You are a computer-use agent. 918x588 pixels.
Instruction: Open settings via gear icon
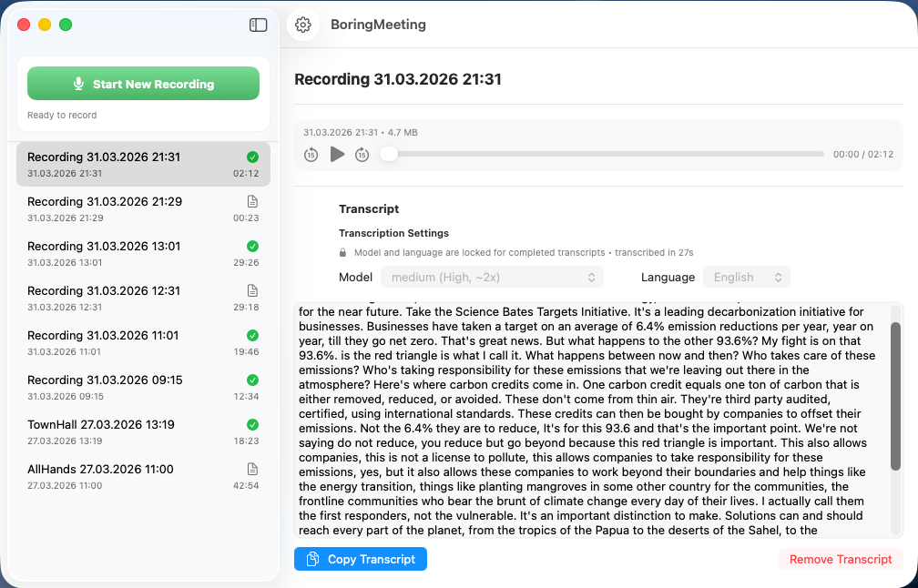pos(303,25)
